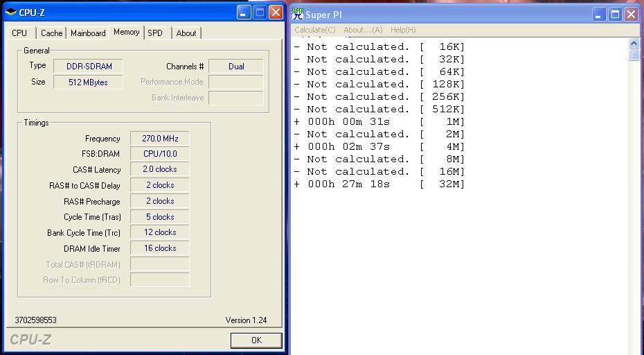
Task: Minimize the CPU-Z window
Action: [x=244, y=12]
